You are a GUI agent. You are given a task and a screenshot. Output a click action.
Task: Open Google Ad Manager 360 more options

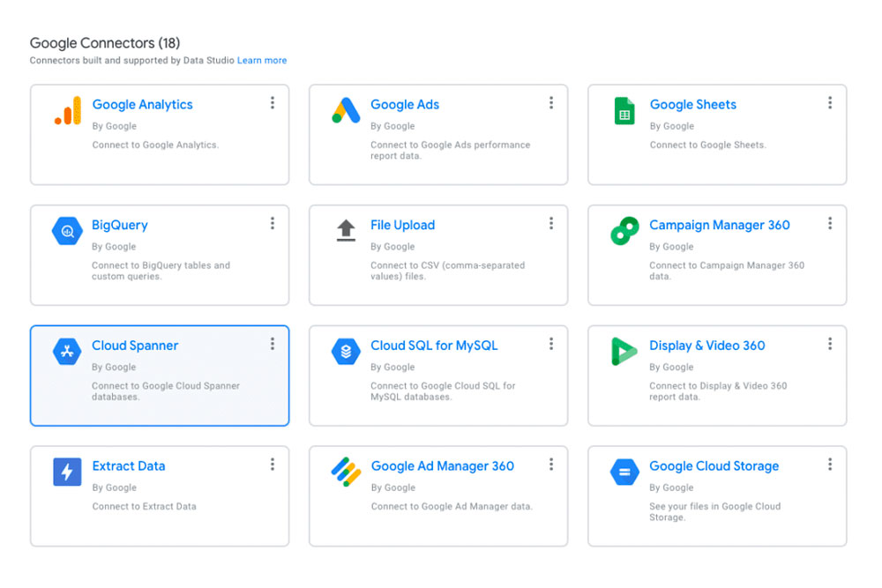pyautogui.click(x=551, y=465)
